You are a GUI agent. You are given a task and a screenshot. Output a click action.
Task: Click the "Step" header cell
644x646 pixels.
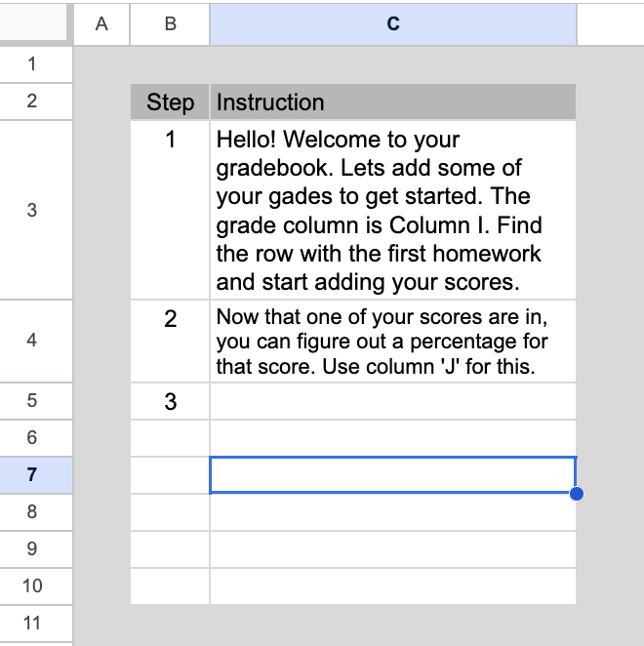(170, 102)
